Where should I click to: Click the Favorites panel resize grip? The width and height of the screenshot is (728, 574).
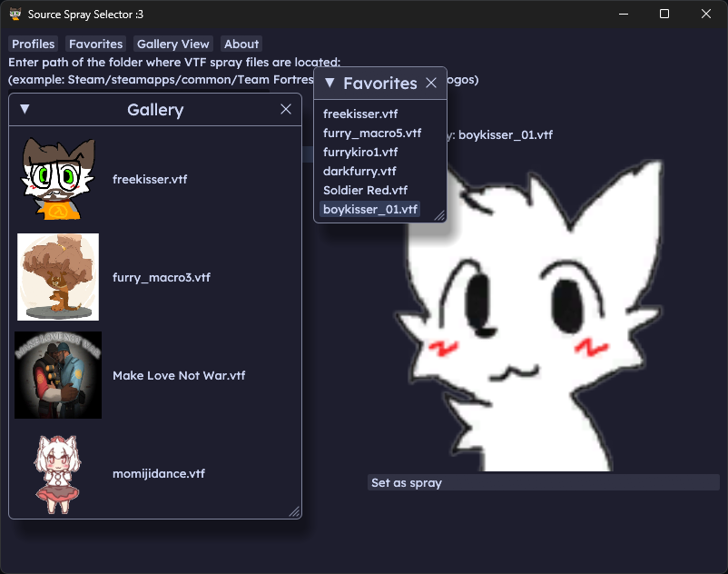[x=439, y=216]
